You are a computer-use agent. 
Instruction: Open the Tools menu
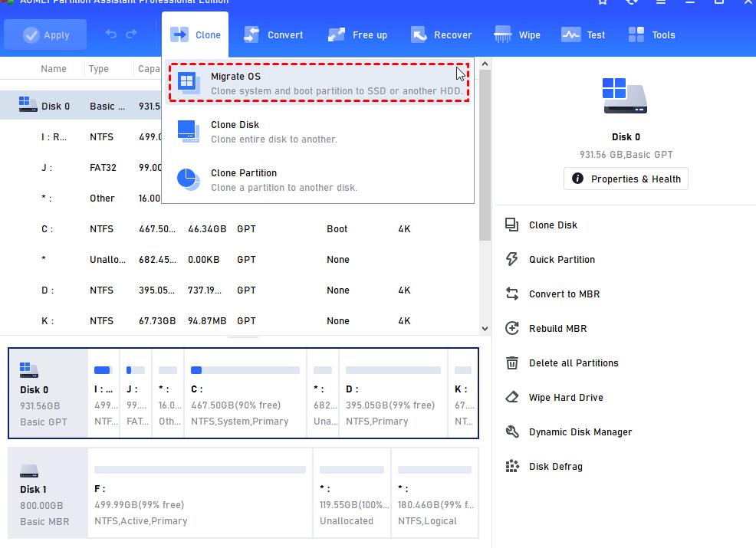coord(652,34)
